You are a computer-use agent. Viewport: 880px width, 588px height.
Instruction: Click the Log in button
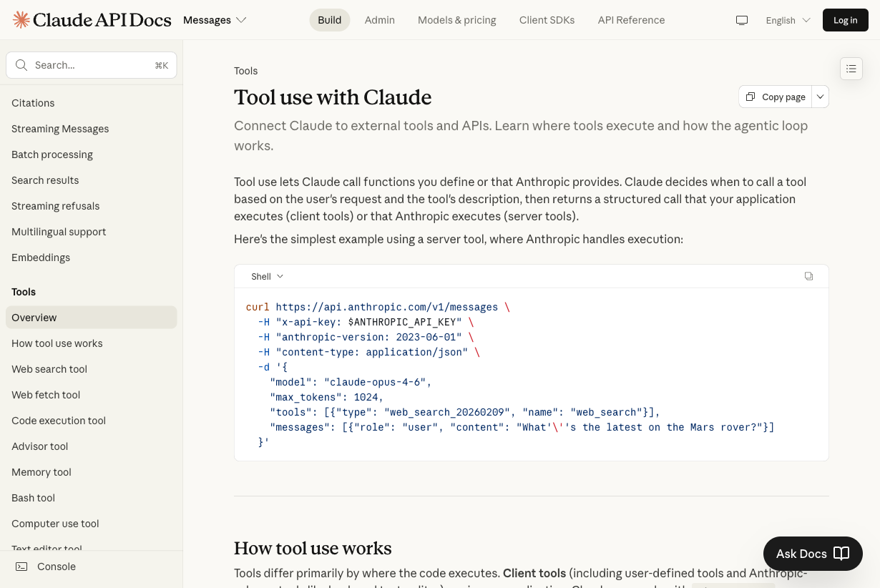(846, 20)
